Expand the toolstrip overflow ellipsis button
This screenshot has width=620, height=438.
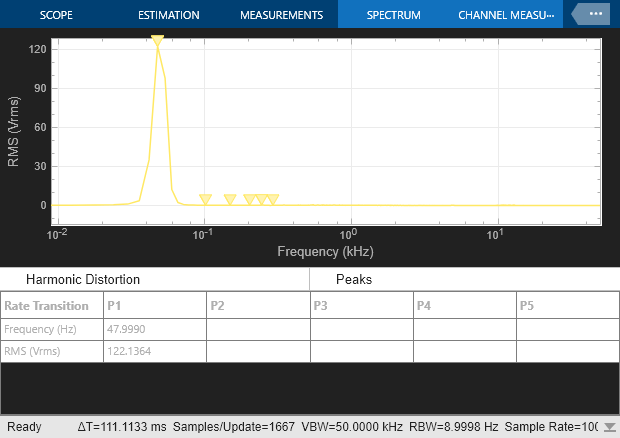coord(596,15)
